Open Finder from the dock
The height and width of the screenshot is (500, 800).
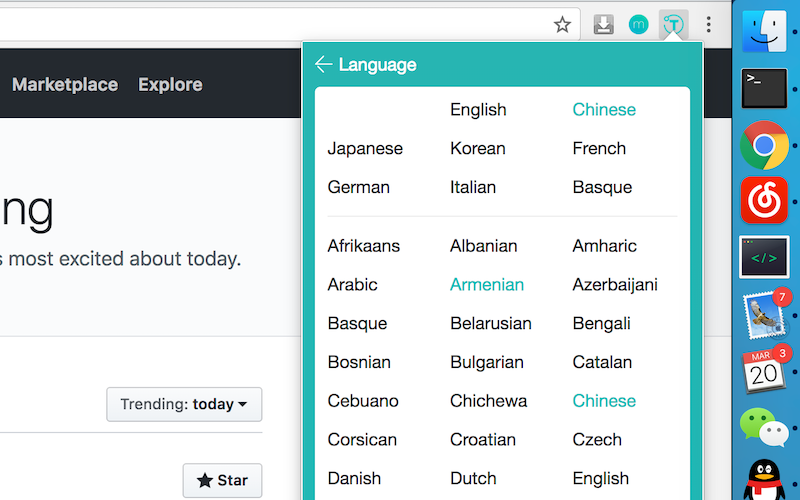point(765,30)
